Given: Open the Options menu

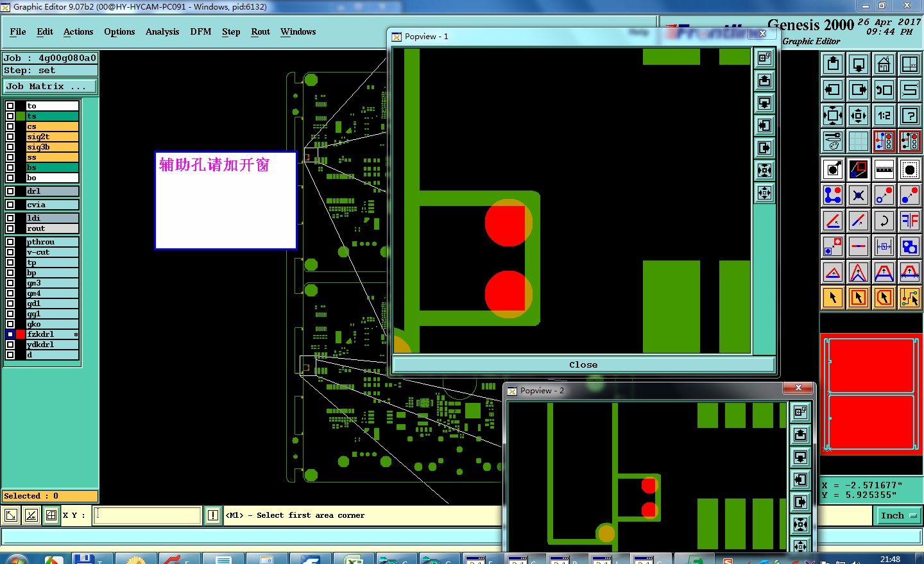Looking at the screenshot, I should click(119, 31).
